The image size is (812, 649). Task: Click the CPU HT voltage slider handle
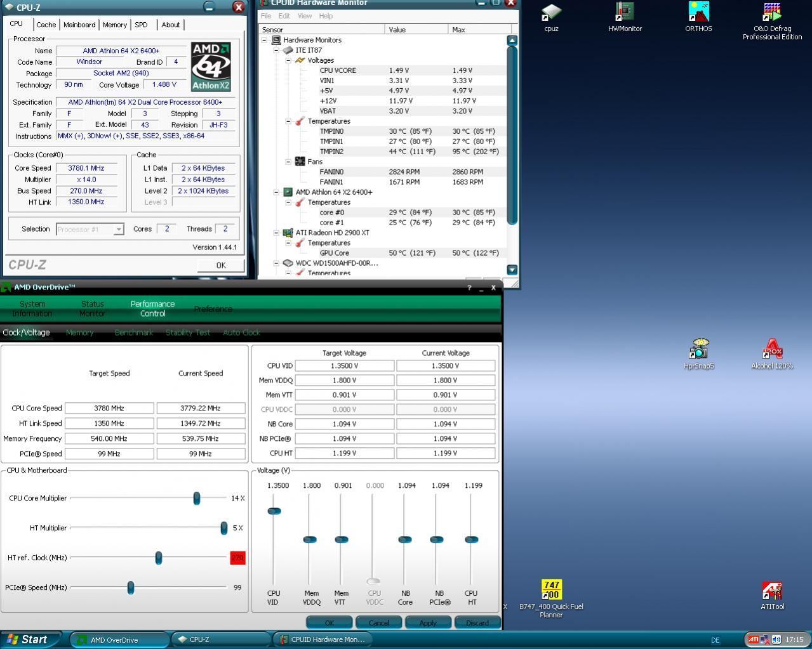click(x=471, y=539)
